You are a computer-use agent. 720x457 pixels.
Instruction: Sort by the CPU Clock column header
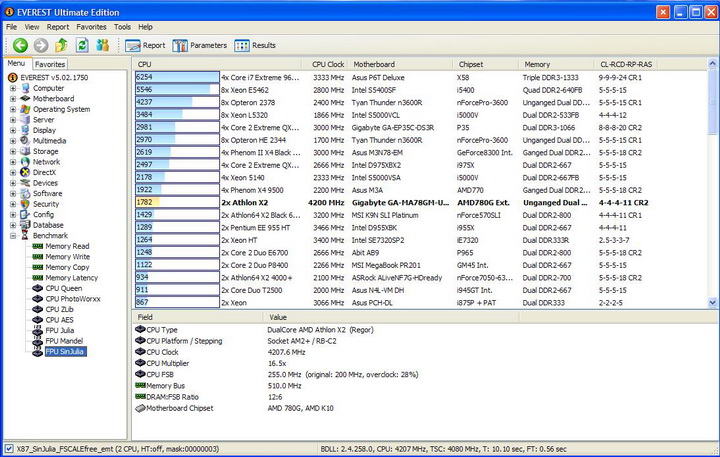click(x=325, y=64)
